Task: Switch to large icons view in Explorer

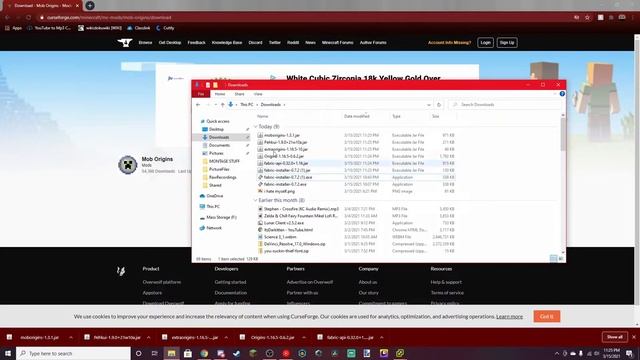Action: tap(561, 259)
